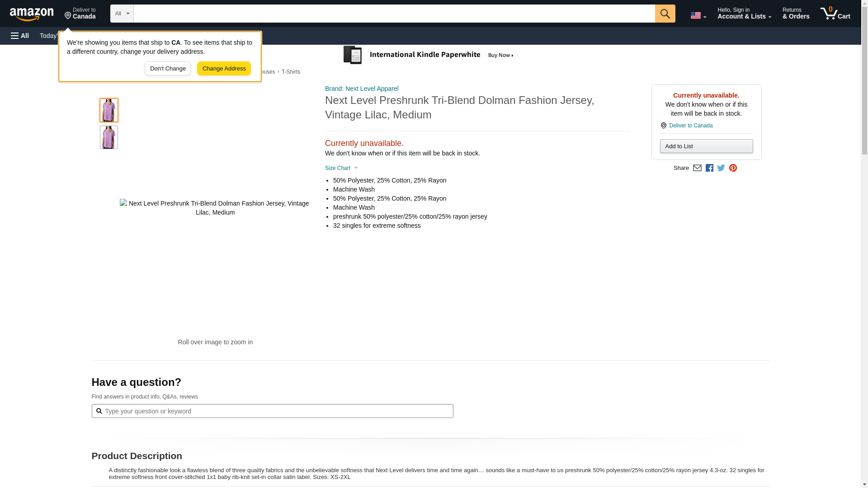Share product via email icon
This screenshot has height=488, width=868.
pyautogui.click(x=697, y=168)
